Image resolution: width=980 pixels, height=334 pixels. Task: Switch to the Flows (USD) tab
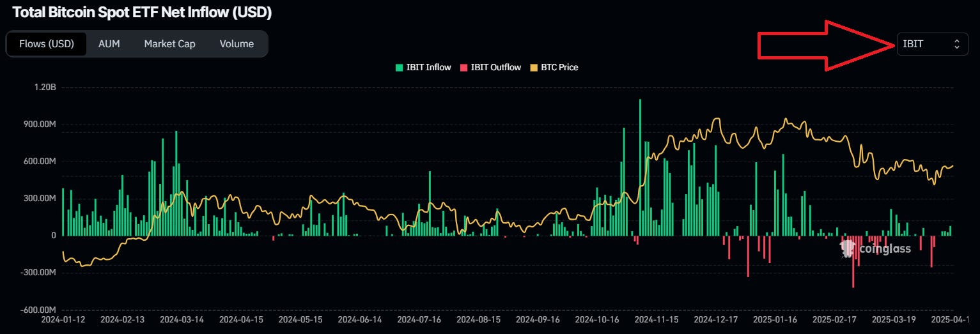(x=47, y=44)
